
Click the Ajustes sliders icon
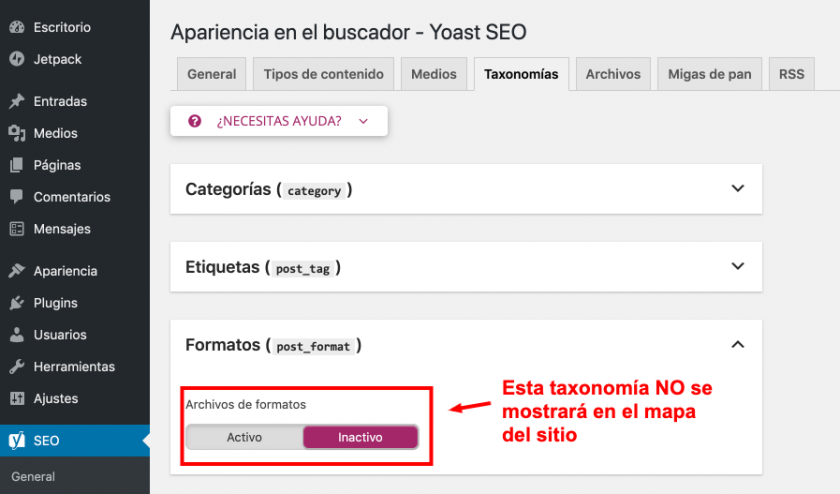tap(17, 398)
